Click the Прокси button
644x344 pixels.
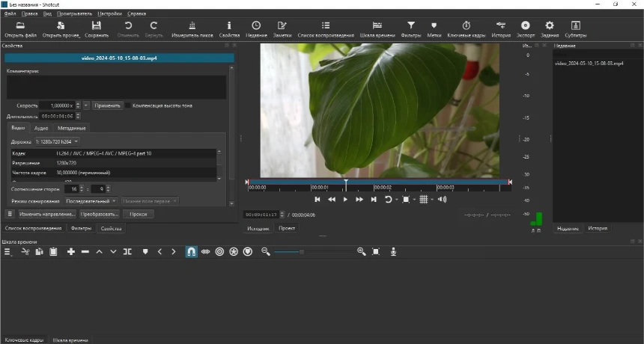[x=138, y=214]
